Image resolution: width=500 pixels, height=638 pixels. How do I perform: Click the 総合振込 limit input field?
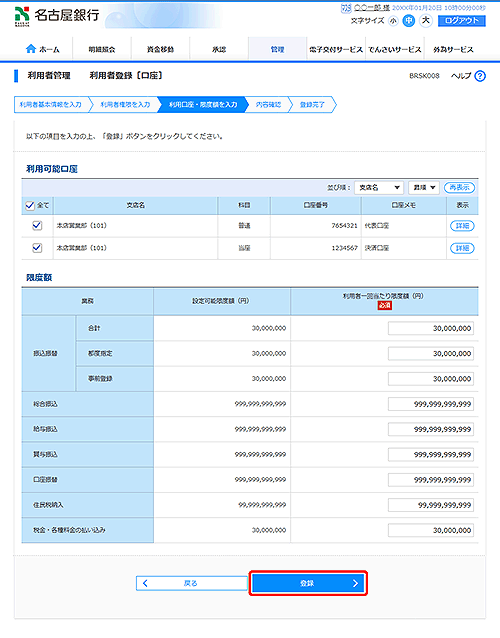431,404
